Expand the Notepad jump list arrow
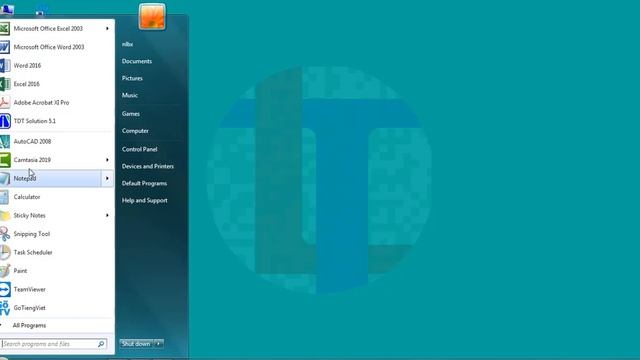Viewport: 640px width, 360px height. pos(107,178)
